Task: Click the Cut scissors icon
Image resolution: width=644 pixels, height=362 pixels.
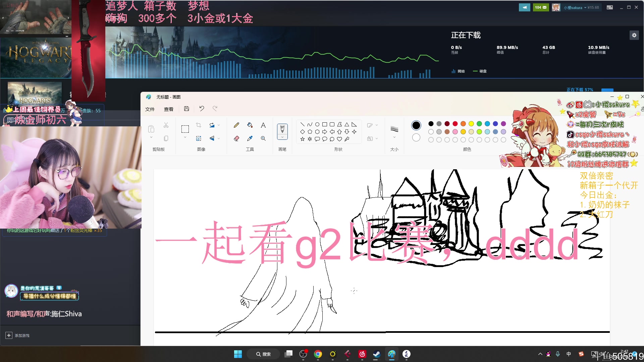Action: 166,125
